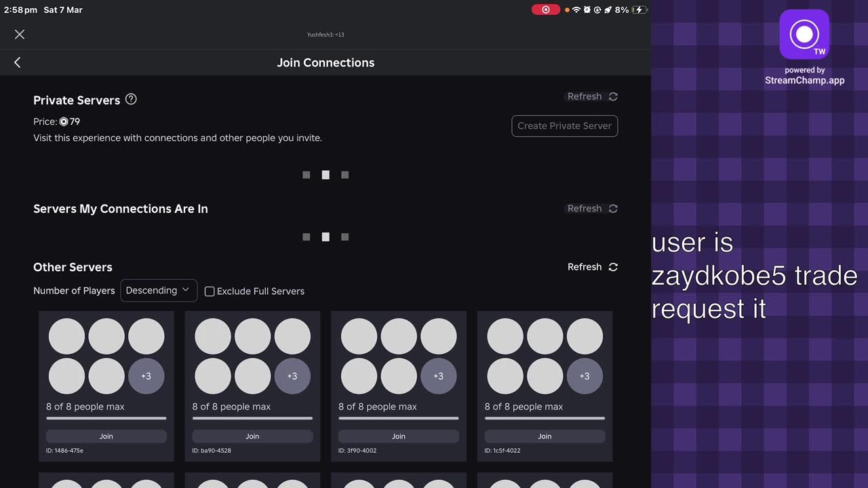
Task: Click capacity bar of server 3f90-4002
Action: coord(399,418)
